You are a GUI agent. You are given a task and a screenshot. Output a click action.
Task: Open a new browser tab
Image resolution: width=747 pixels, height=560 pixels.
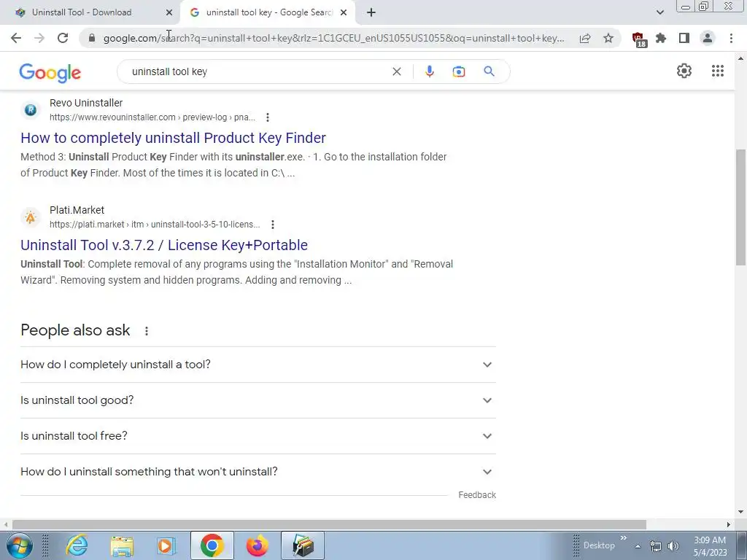coord(371,12)
